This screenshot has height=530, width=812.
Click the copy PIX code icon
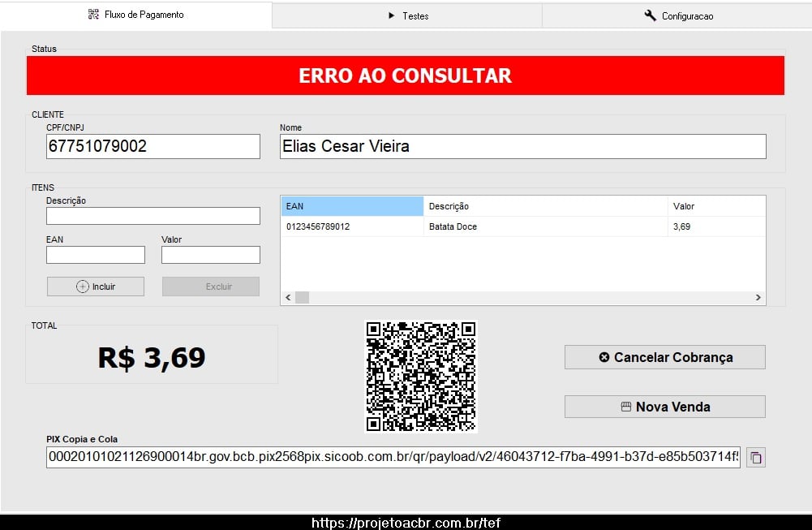[755, 458]
